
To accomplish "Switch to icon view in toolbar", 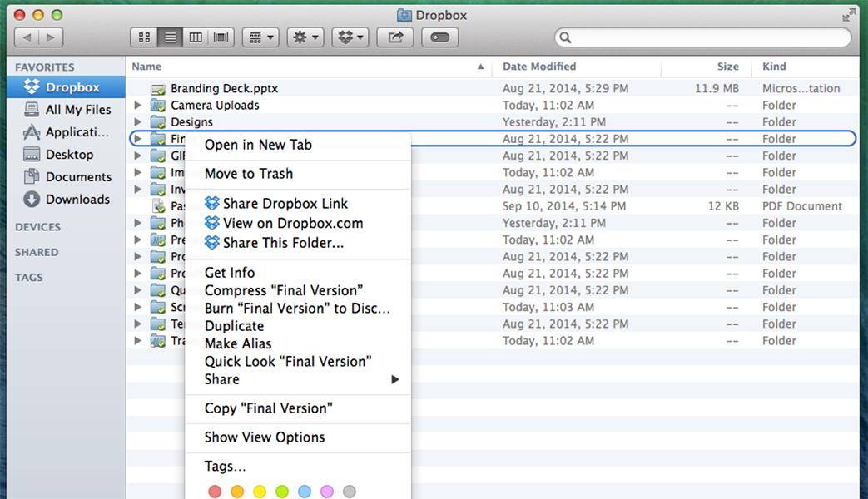I will [144, 37].
